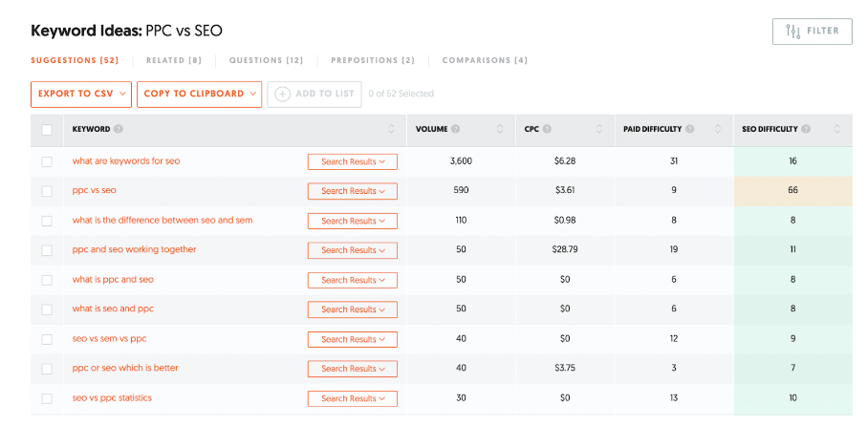Sort by SEO Difficulty column arrows

[837, 129]
